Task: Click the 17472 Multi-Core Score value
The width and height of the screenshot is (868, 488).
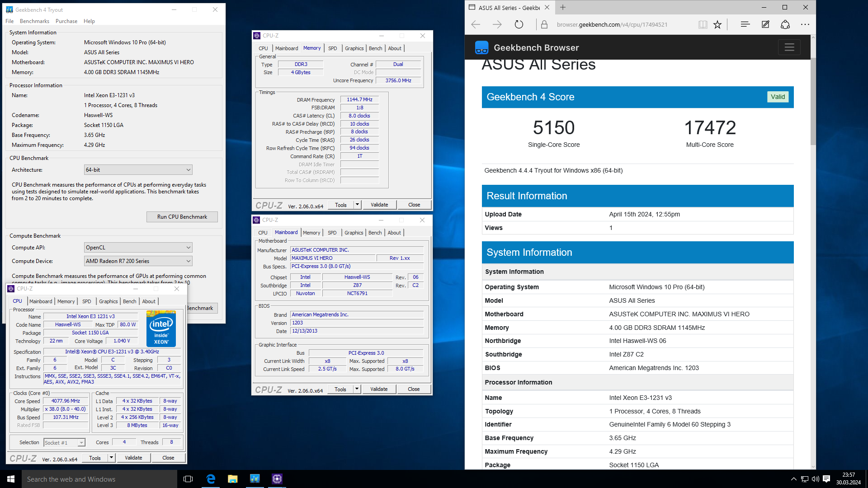Action: tap(710, 127)
